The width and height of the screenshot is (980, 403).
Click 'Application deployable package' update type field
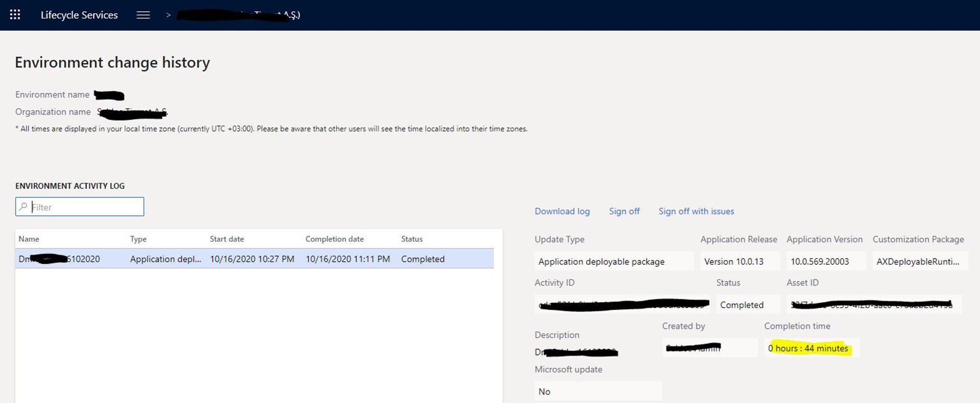click(614, 261)
